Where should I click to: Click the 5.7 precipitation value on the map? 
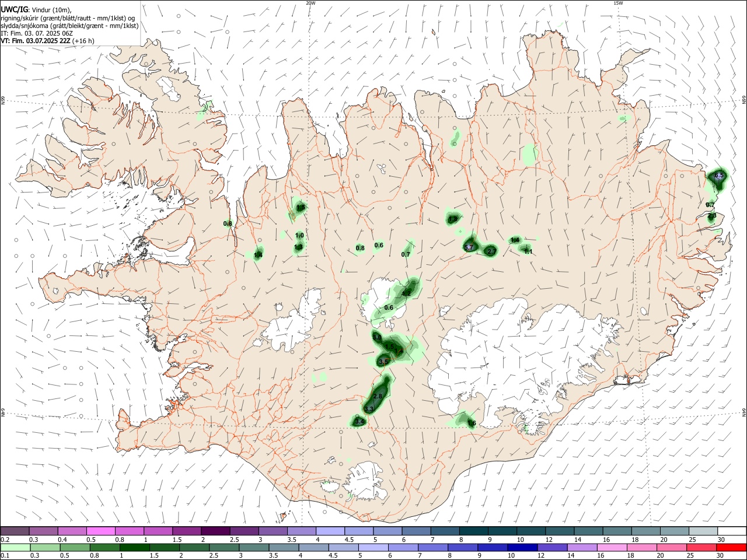(x=468, y=248)
